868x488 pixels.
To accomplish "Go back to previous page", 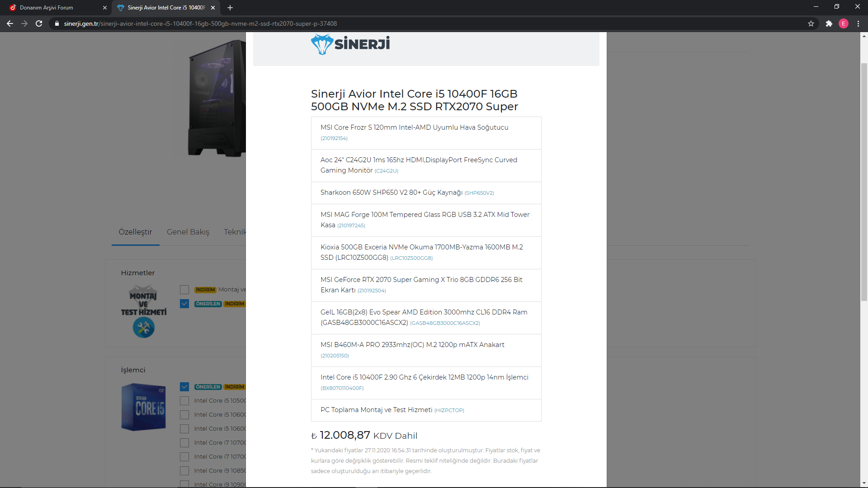I will pyautogui.click(x=10, y=23).
